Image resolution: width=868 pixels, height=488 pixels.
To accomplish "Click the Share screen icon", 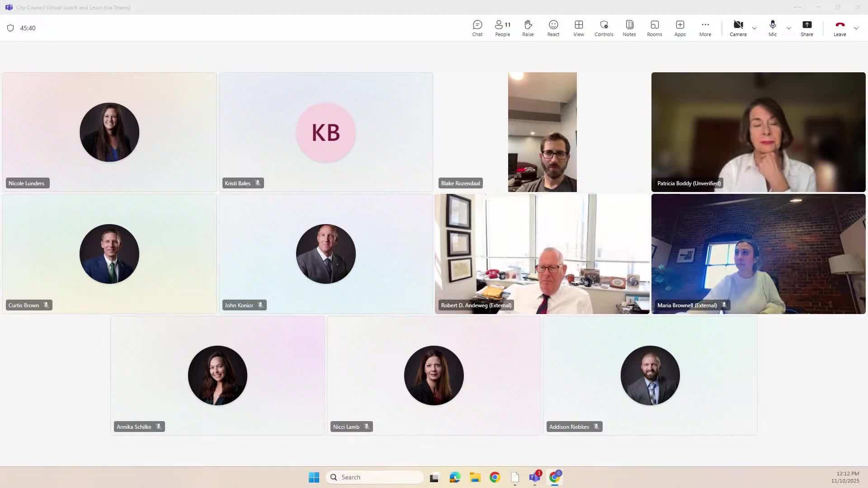I will tap(807, 28).
